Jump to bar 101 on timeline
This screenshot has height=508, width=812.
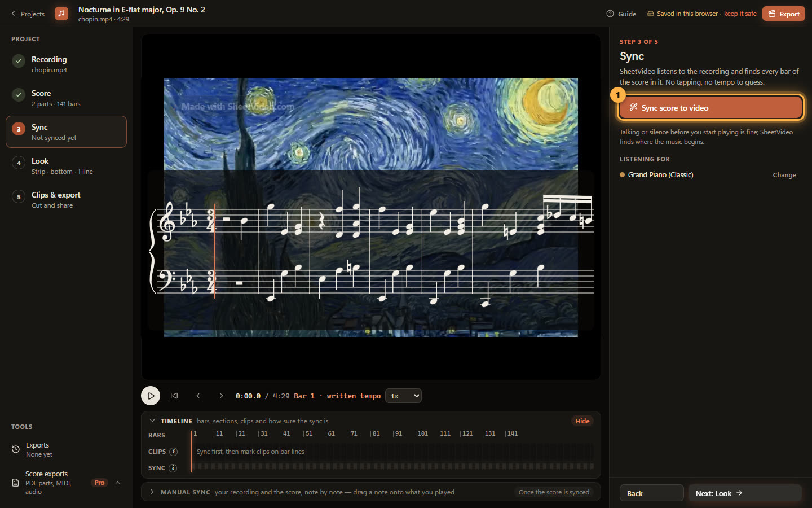pos(422,433)
